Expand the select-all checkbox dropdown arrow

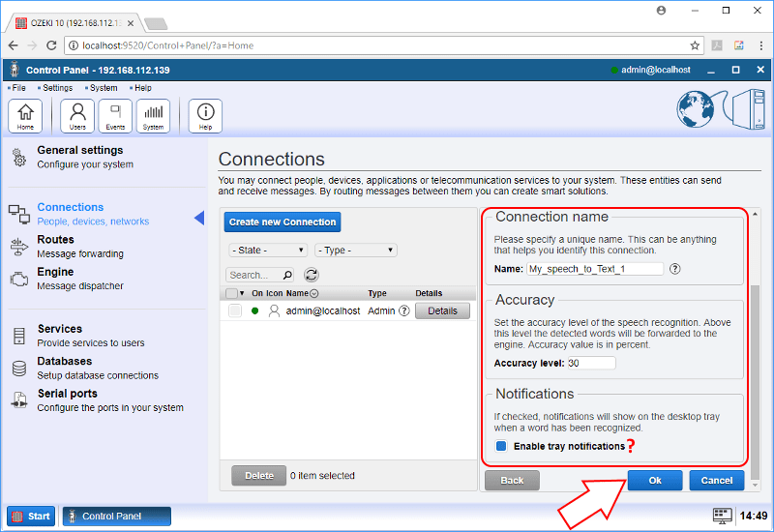pyautogui.click(x=242, y=293)
